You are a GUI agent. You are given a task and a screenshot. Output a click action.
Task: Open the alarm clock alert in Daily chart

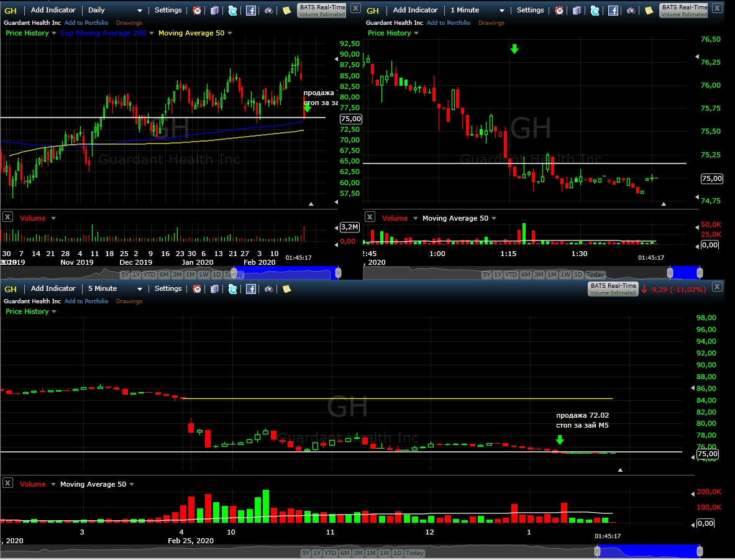click(198, 11)
